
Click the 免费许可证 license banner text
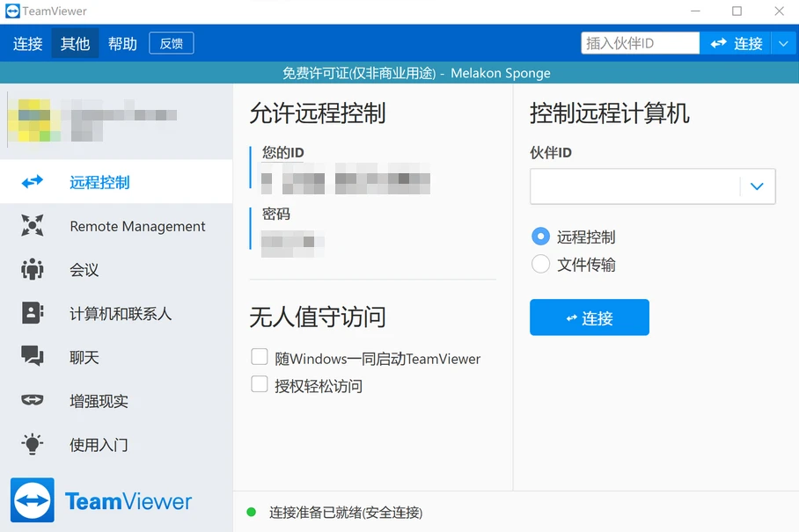tap(416, 73)
